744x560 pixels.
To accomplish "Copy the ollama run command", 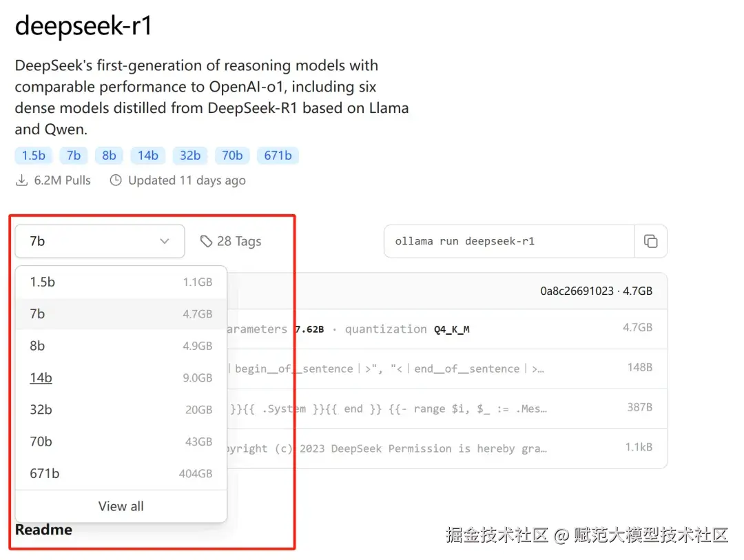I will (650, 241).
